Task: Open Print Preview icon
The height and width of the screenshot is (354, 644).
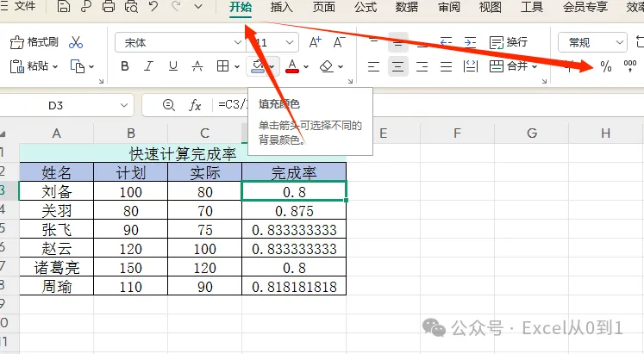Action: point(131,7)
